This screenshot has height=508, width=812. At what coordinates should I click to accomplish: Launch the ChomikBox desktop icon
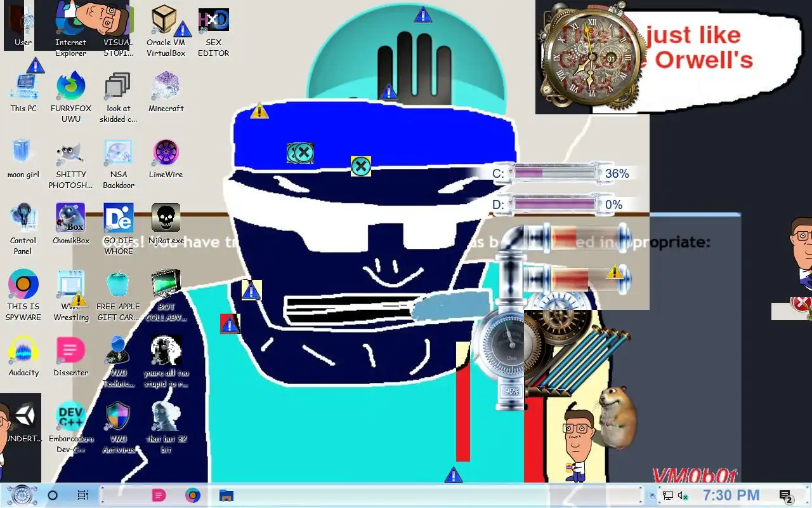point(71,225)
